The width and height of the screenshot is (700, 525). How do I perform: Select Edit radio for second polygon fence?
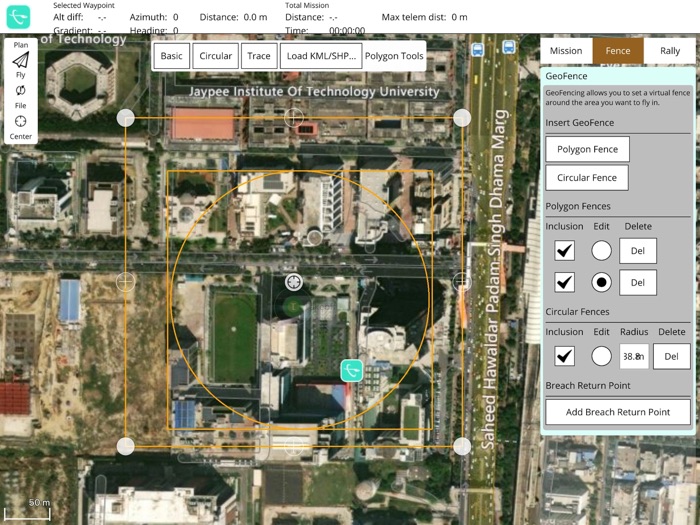click(601, 282)
